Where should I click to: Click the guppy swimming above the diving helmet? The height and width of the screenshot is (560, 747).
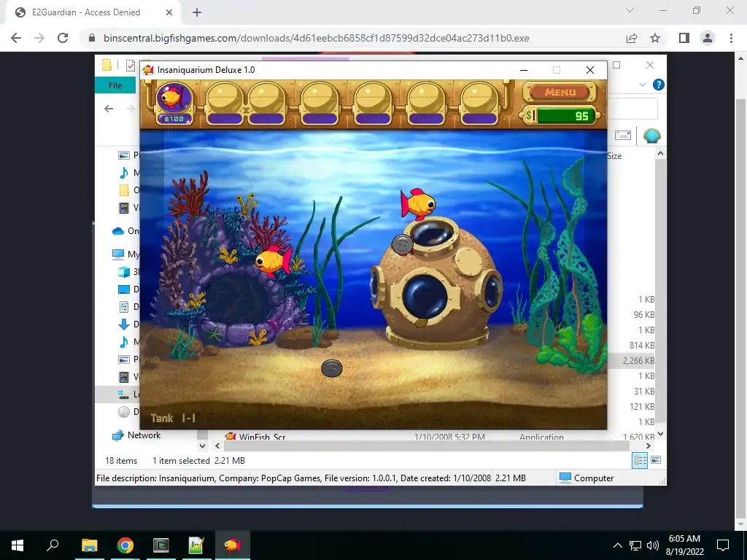(x=418, y=204)
